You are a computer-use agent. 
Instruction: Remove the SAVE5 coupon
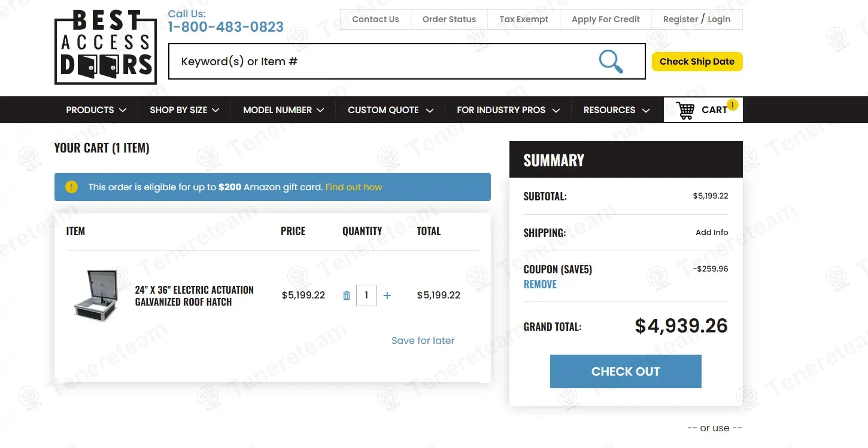click(x=540, y=285)
